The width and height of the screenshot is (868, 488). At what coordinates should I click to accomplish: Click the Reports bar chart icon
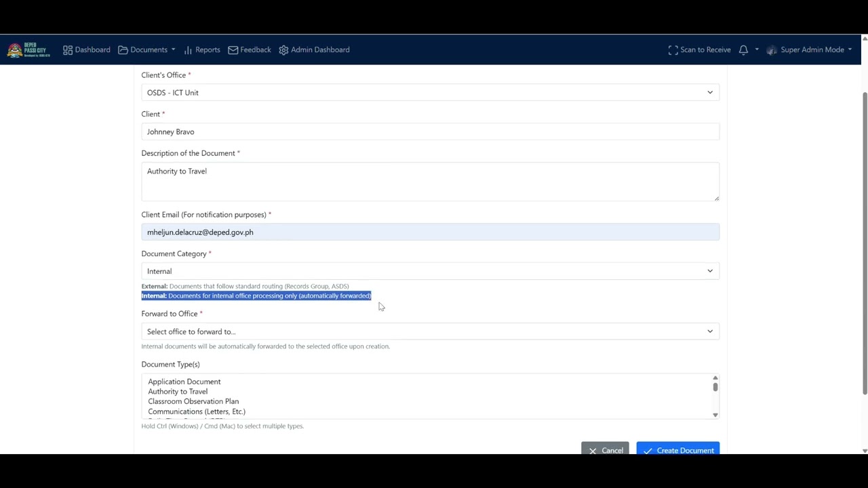188,49
